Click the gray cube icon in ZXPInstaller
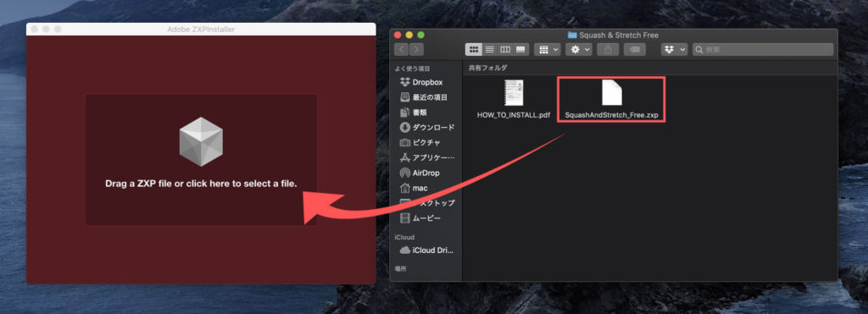The image size is (868, 314). 201,141
